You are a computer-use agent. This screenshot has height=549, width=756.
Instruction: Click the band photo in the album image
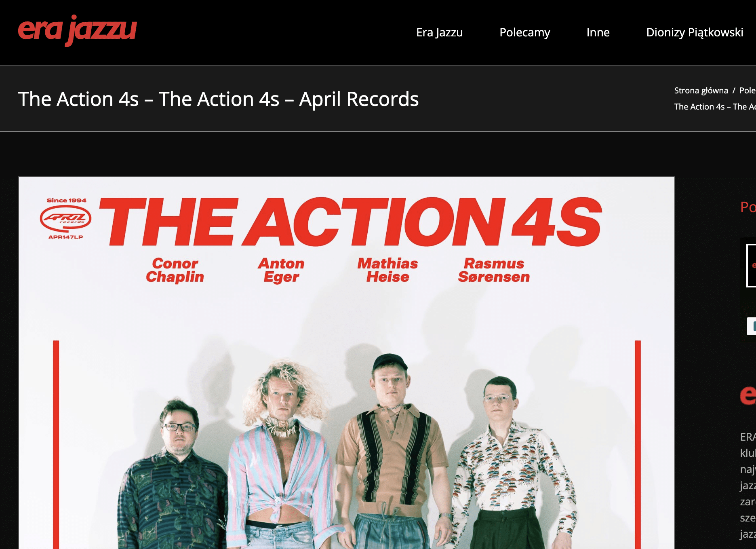(x=347, y=449)
